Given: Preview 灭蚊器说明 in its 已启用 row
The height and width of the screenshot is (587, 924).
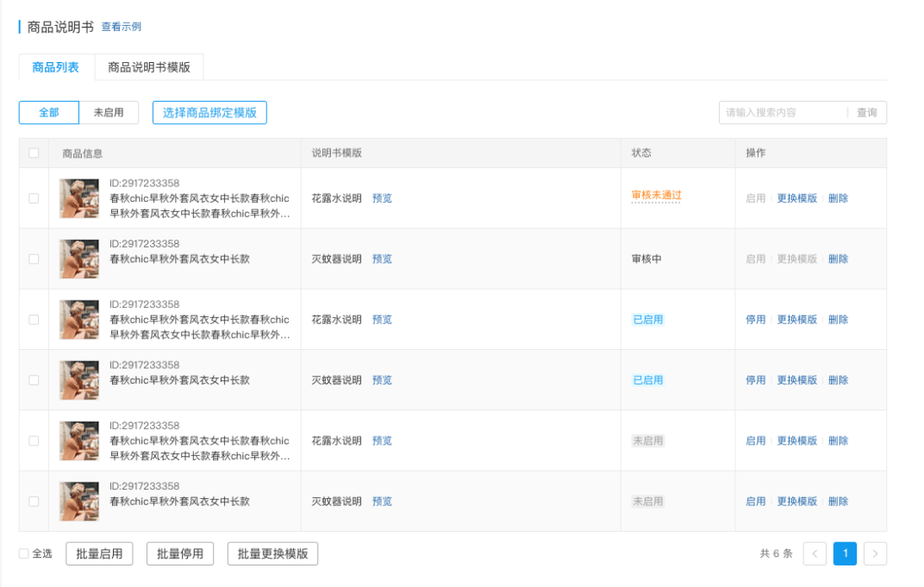Looking at the screenshot, I should [382, 381].
